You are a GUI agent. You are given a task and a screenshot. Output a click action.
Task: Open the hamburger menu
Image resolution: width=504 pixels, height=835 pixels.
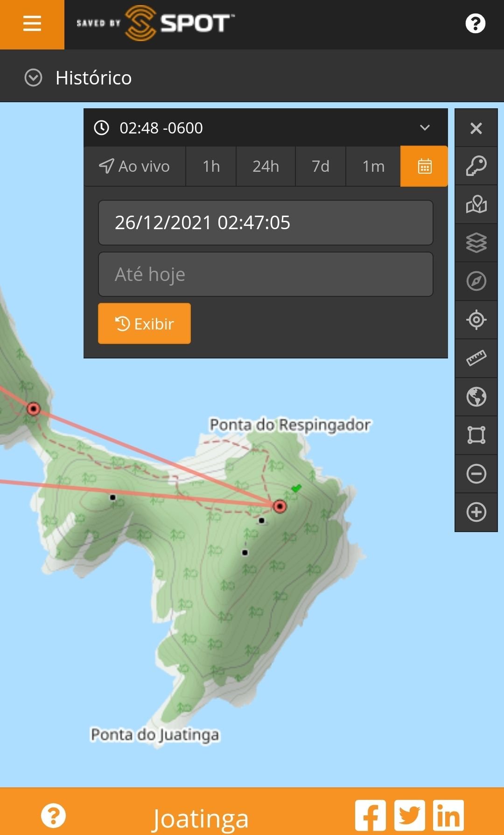pyautogui.click(x=32, y=24)
